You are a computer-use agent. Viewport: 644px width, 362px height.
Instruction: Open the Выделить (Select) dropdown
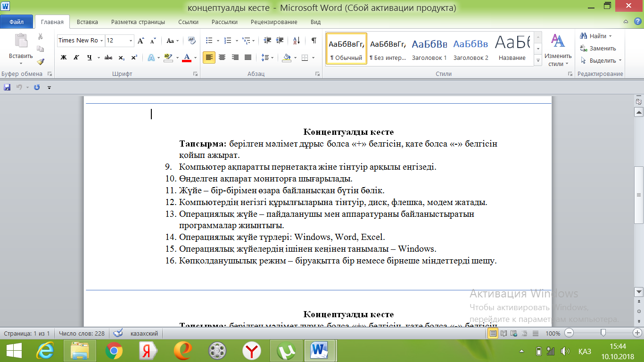(601, 60)
